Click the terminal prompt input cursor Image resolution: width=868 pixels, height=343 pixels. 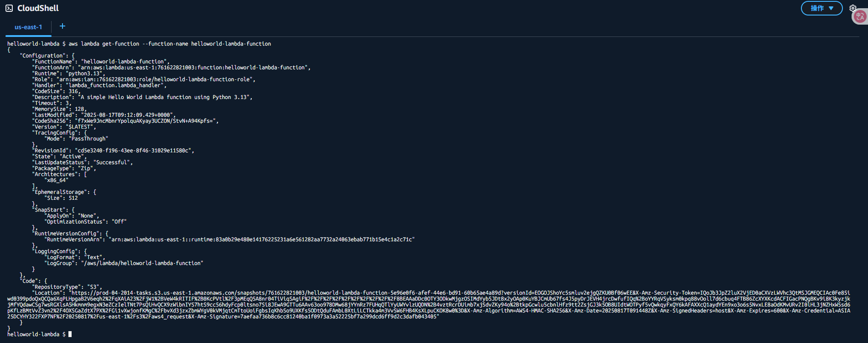(x=70, y=334)
